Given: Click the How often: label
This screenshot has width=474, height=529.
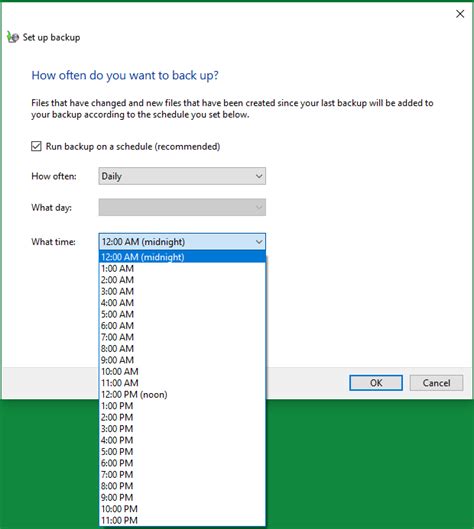Looking at the screenshot, I should click(x=54, y=176).
